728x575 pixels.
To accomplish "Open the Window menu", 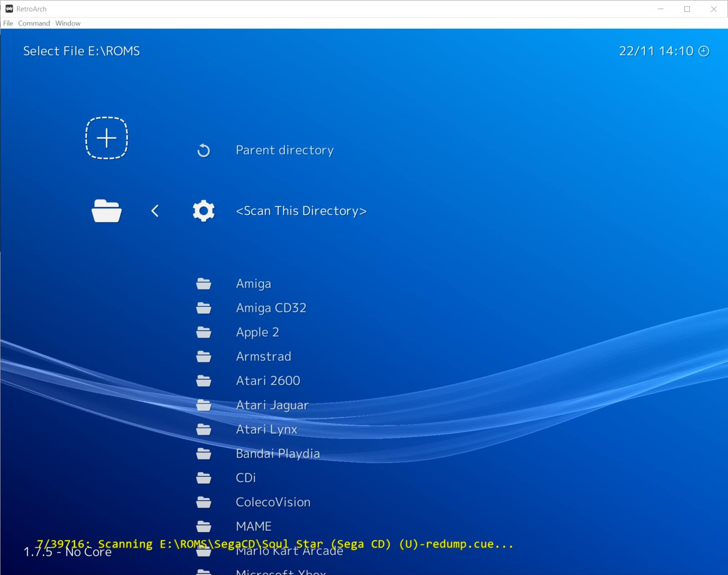I will [68, 23].
